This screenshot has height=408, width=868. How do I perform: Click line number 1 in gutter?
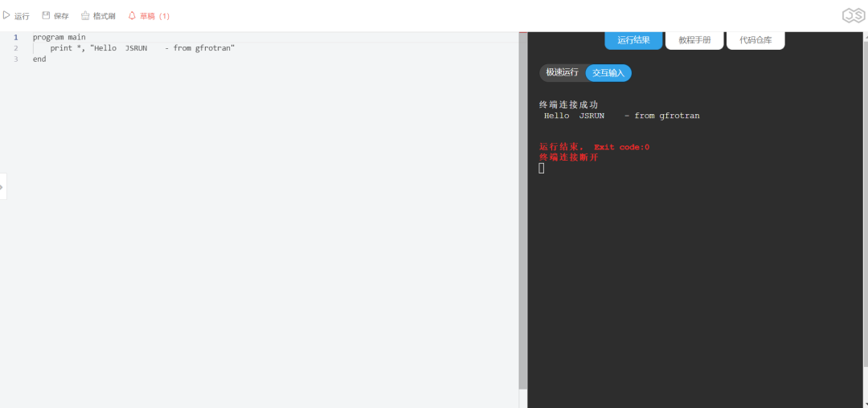click(x=15, y=38)
